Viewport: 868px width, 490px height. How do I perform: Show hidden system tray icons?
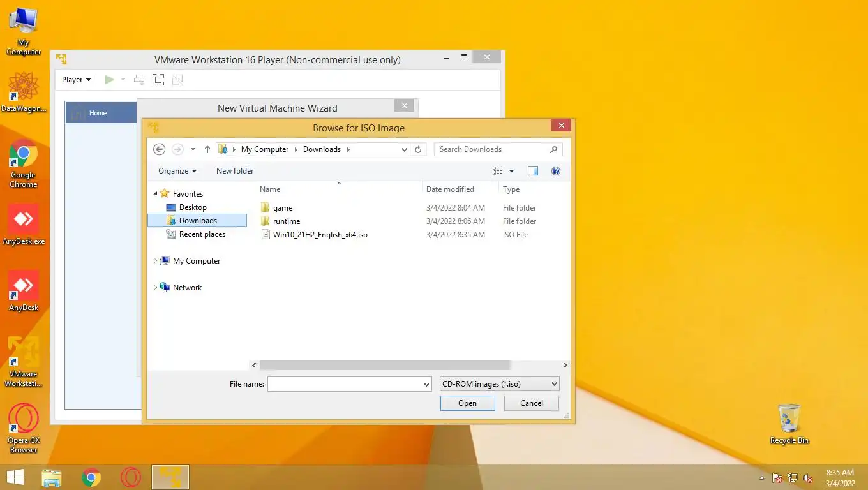(761, 478)
